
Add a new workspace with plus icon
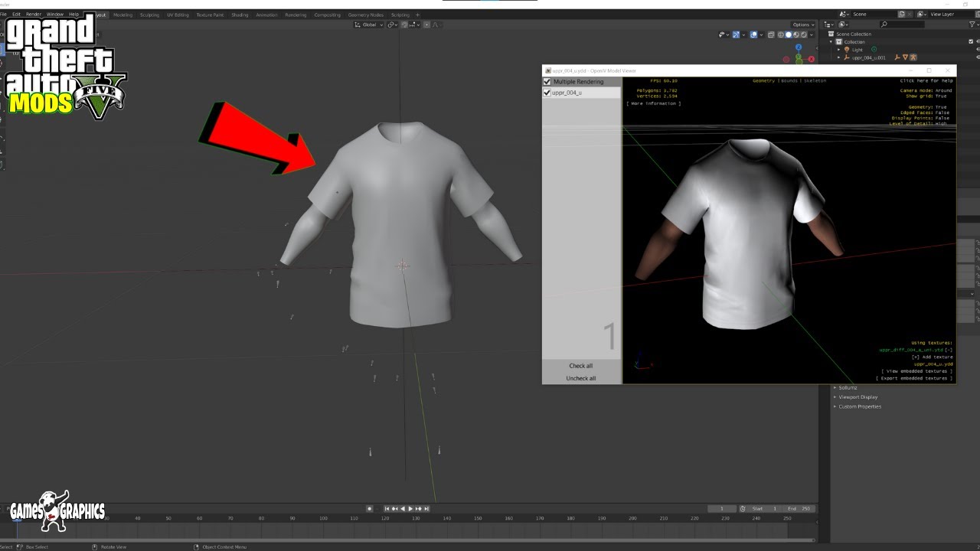pyautogui.click(x=417, y=15)
